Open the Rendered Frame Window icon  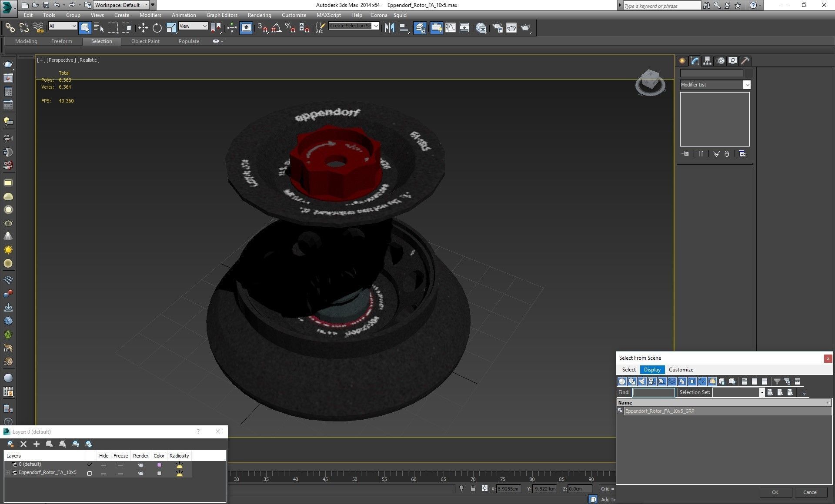coord(511,28)
